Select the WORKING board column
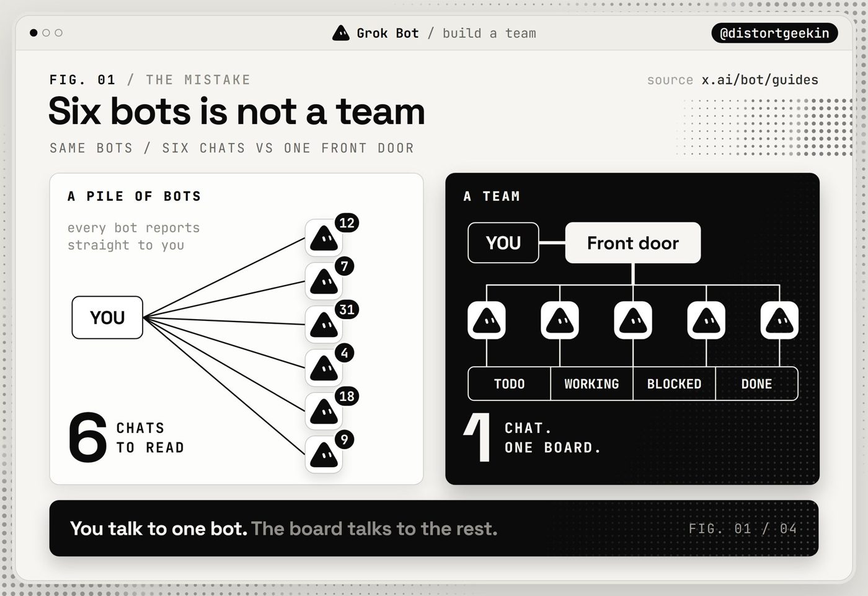The height and width of the screenshot is (596, 868). click(591, 384)
